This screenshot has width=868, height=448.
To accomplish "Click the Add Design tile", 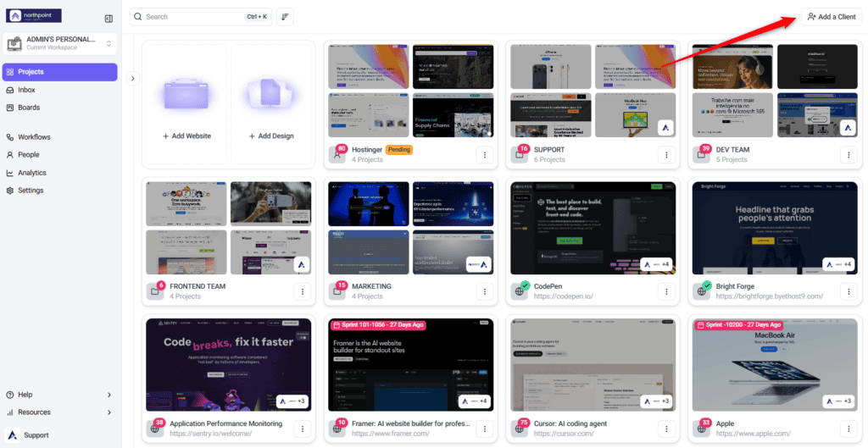I will tap(271, 105).
